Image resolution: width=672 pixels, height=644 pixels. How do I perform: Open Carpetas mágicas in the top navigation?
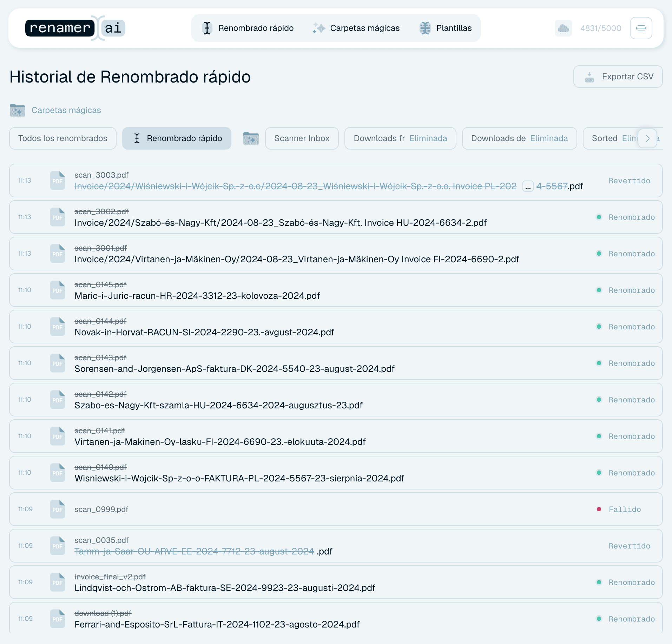(357, 28)
